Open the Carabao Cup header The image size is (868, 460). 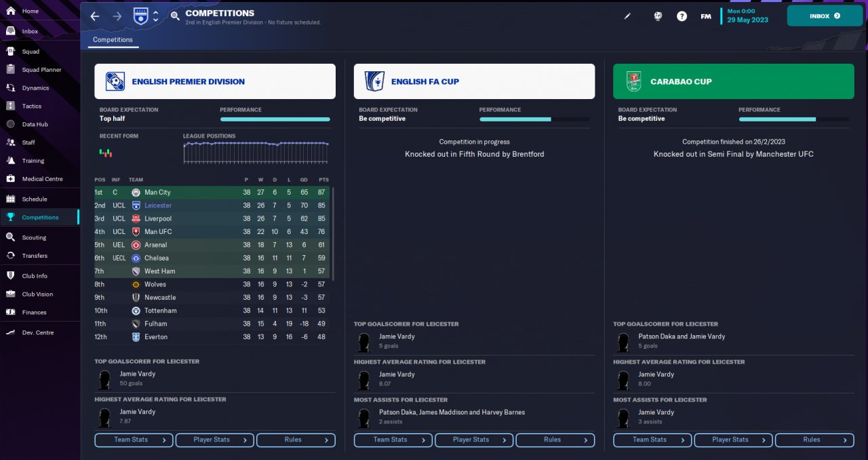coord(734,81)
